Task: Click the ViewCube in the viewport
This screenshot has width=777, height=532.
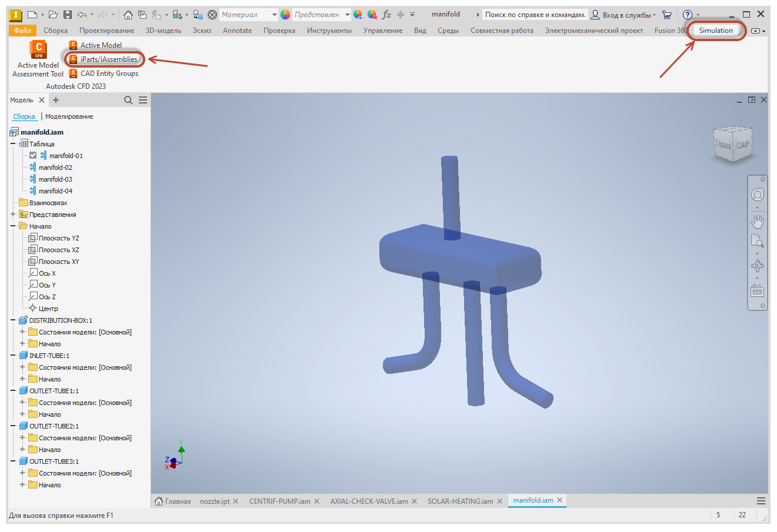Action: (x=733, y=143)
